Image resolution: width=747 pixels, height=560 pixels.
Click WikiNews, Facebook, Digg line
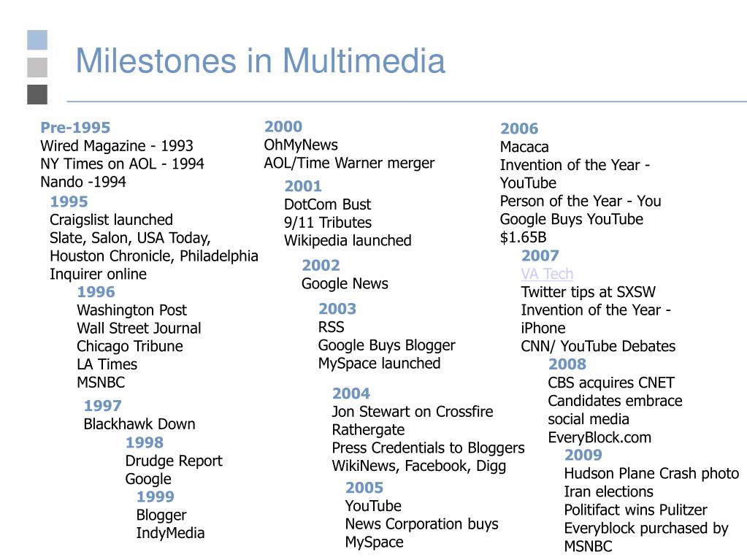(x=418, y=466)
